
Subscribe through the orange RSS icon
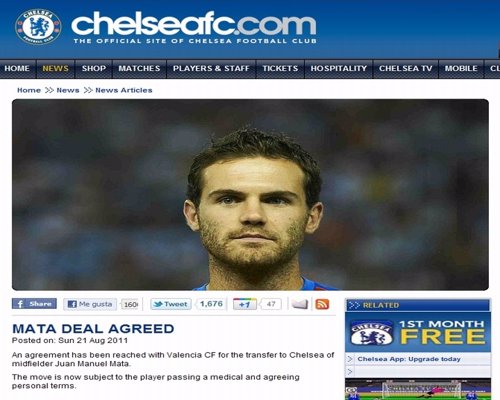pos(322,304)
